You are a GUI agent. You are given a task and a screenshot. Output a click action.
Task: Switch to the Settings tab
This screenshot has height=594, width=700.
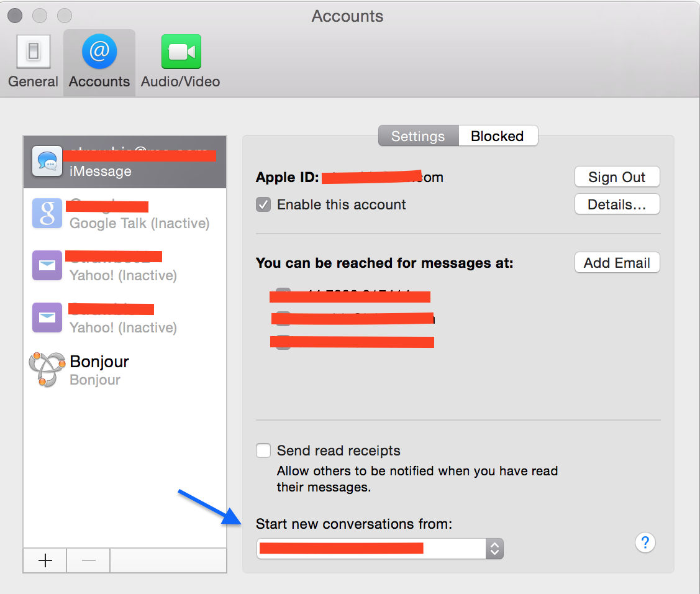coord(418,136)
